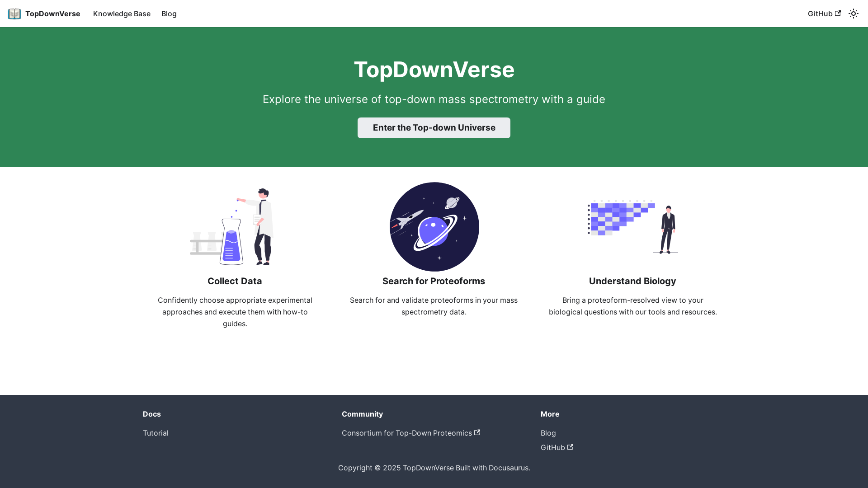Toggle the light/dark mode sun icon
Viewport: 868px width, 488px height.
point(854,14)
